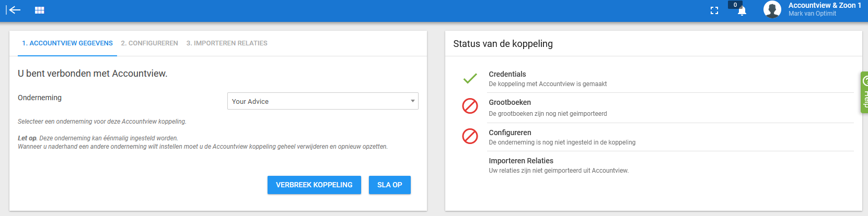Click the red Grootboeken blocked icon
868x216 pixels.
click(470, 106)
